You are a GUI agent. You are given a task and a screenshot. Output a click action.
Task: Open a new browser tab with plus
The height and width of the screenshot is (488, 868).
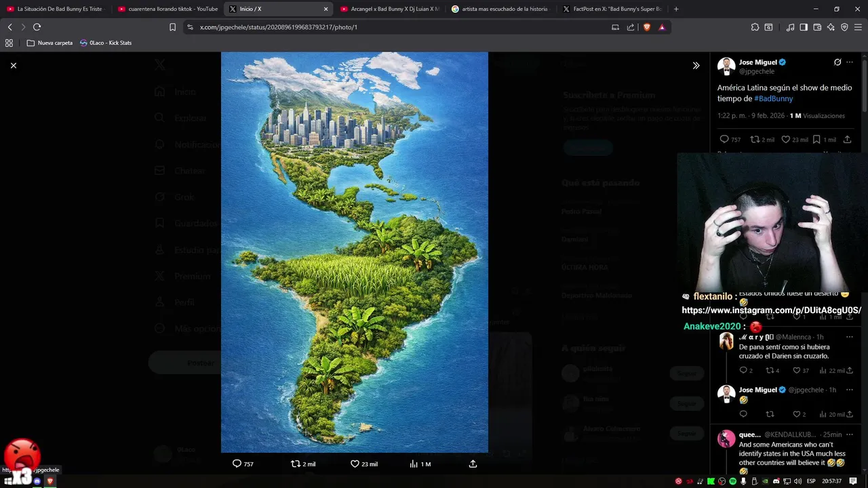676,9
